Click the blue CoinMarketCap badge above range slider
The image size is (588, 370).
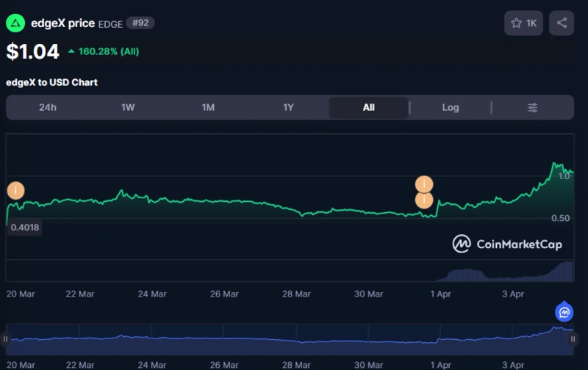click(564, 313)
